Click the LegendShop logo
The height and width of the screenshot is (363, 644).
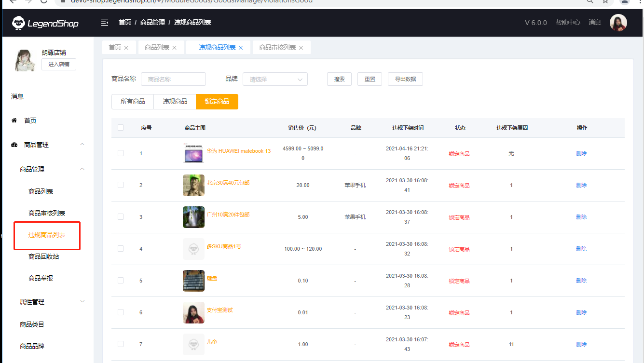(45, 23)
